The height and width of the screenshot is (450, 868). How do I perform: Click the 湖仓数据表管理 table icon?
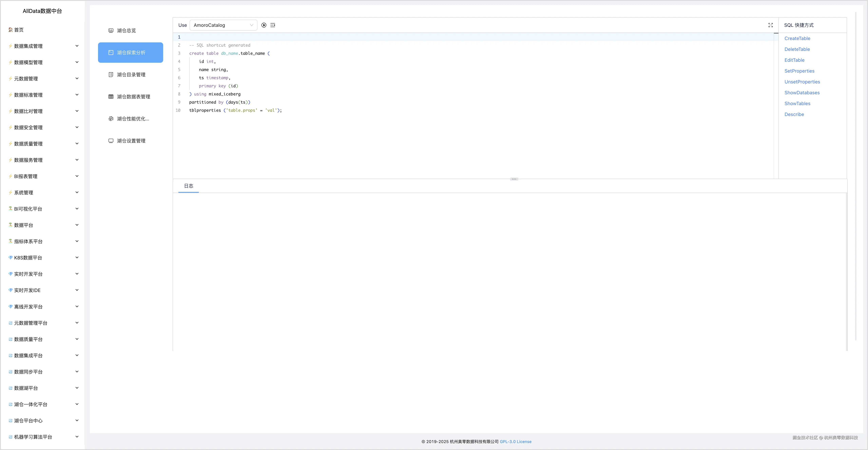111,97
